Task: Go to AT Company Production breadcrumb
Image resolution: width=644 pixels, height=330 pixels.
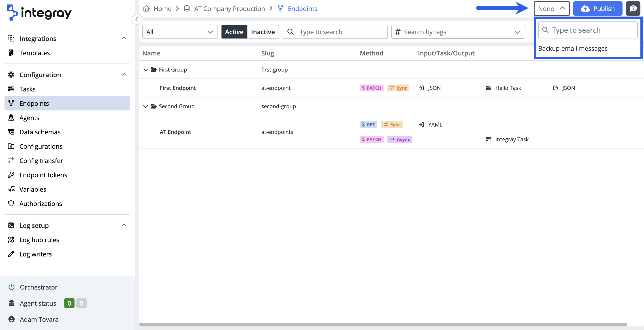Action: 229,9
